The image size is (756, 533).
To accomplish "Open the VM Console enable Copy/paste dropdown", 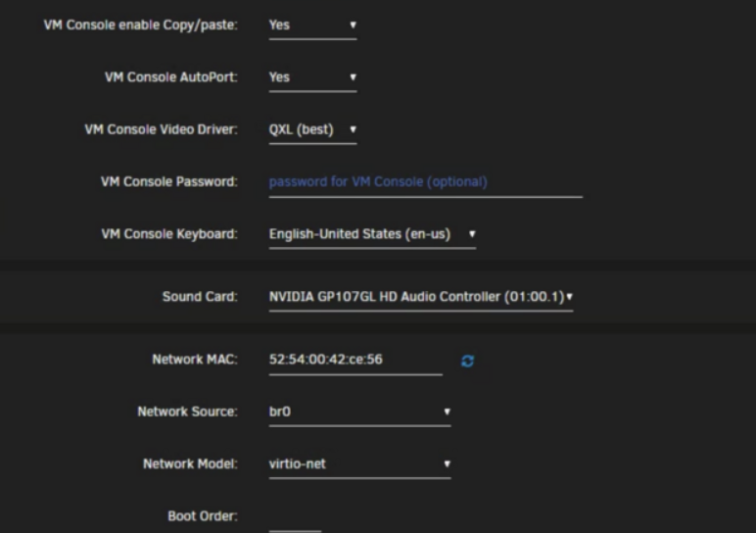I will tap(312, 25).
